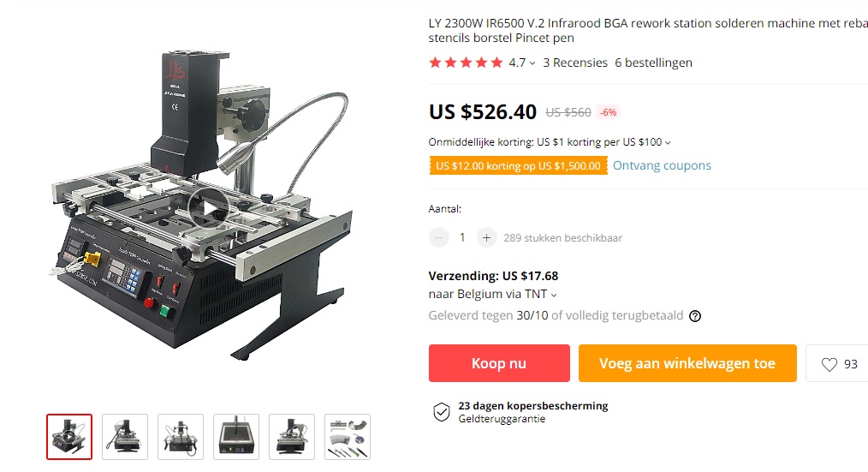Select the fourth thumbnail showing front panel

[x=236, y=437]
